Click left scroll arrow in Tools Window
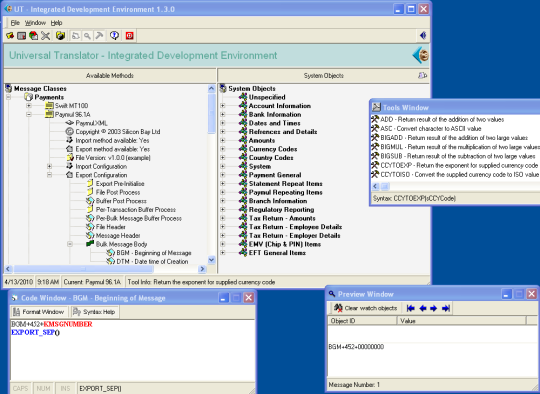Screen dimensions: 540x394 tap(376, 186)
